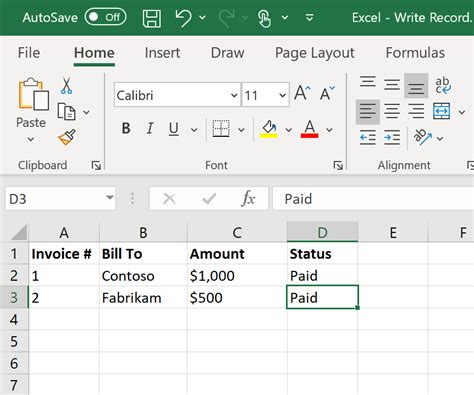Apply yellow Fill Color
Viewport: 474px width, 395px height.
coord(269,129)
